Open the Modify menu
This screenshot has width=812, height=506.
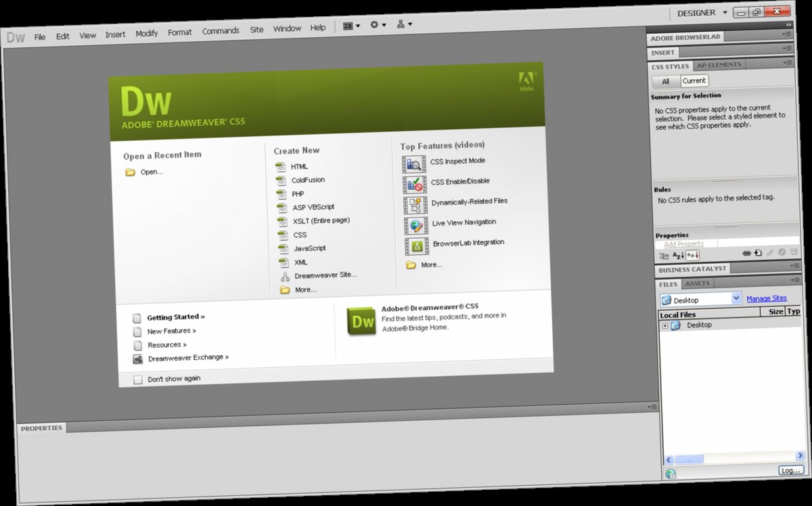pos(147,33)
